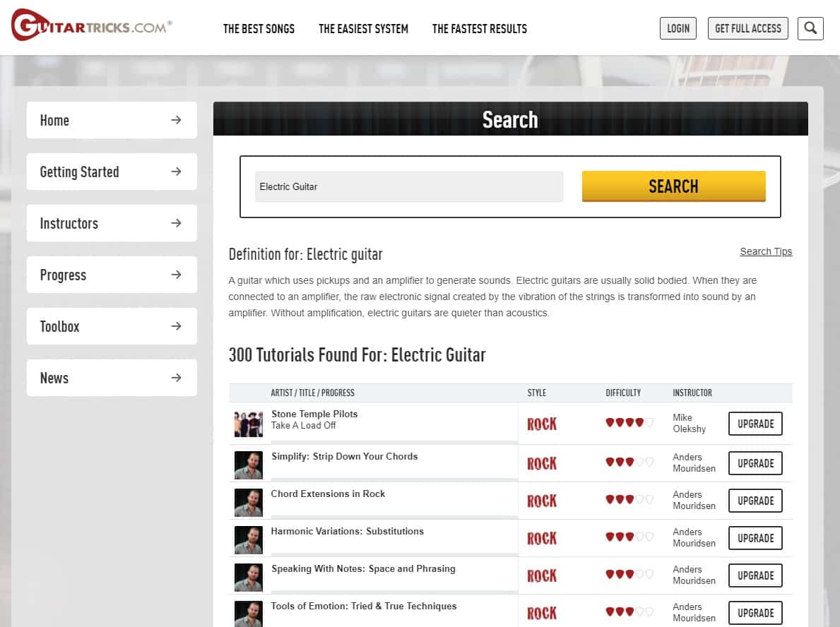This screenshot has width=840, height=627.
Task: Open Harmonic Variations: Substitutions tutorial
Action: (347, 531)
